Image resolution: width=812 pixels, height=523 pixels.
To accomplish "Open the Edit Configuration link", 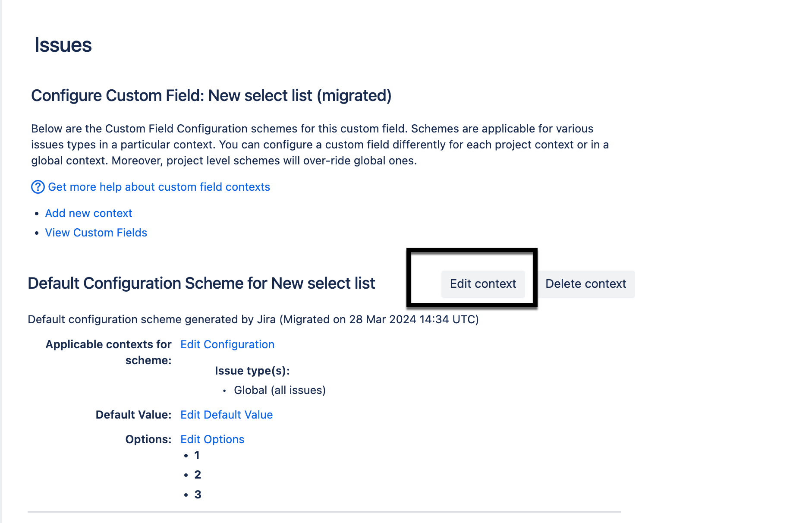I will [227, 344].
